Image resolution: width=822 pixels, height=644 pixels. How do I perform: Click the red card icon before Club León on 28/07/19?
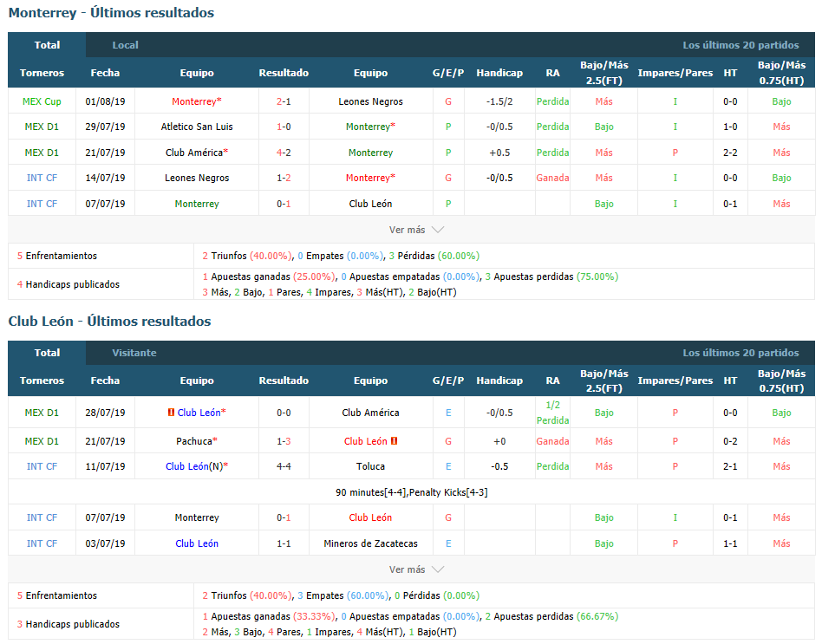pyautogui.click(x=171, y=413)
